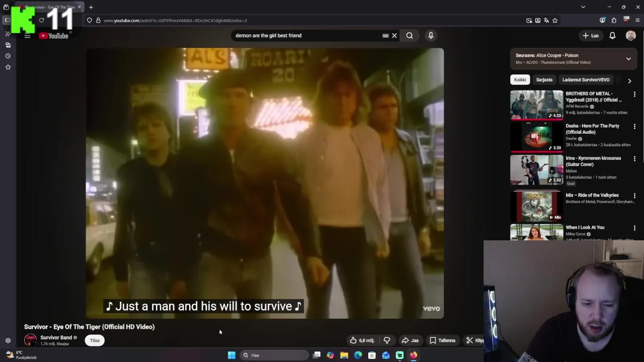Open Brothers of Metal Yggdrasil video thumbnail
The width and height of the screenshot is (644, 362).
(x=537, y=105)
